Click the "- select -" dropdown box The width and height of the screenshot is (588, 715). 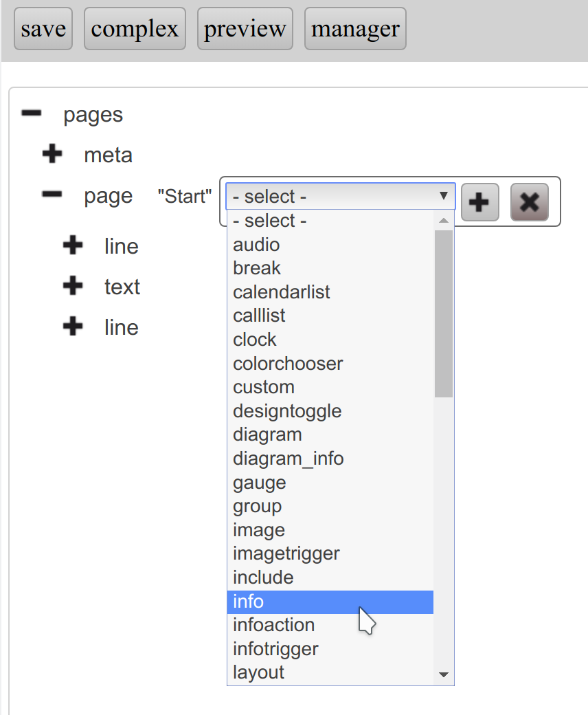(340, 197)
